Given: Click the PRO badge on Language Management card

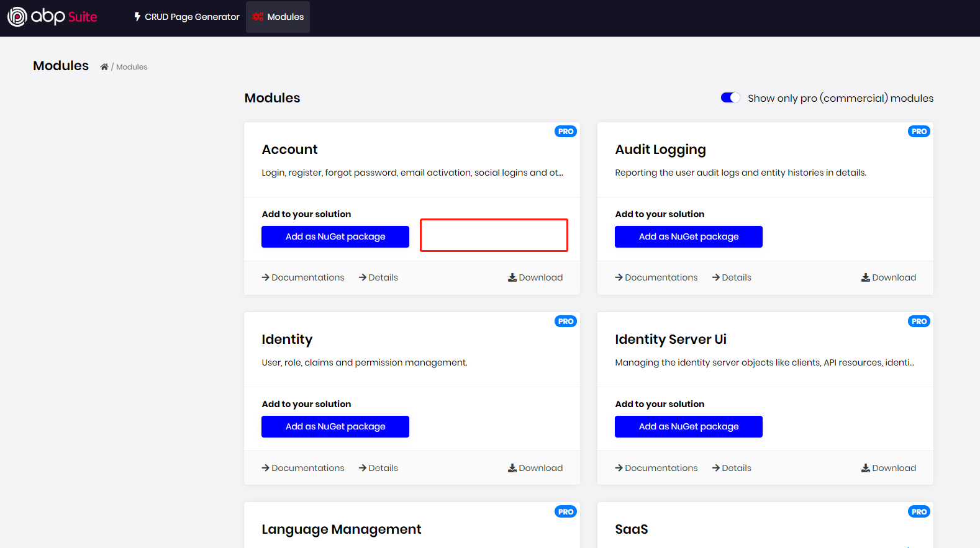Looking at the screenshot, I should click(565, 512).
